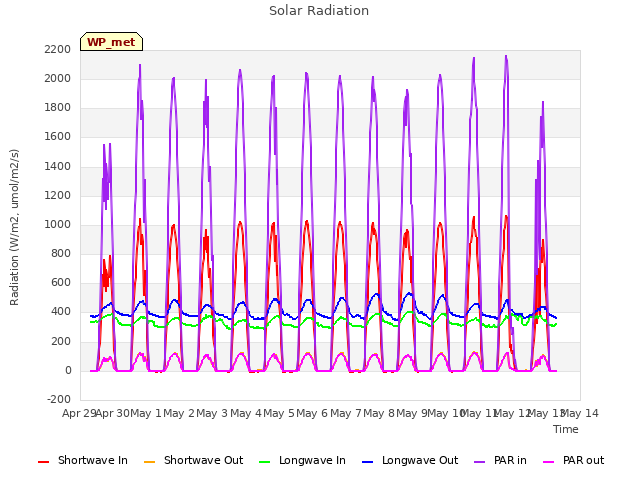Click the PAR out legend label
Image resolution: width=640 pixels, height=480 pixels.
pyautogui.click(x=583, y=460)
